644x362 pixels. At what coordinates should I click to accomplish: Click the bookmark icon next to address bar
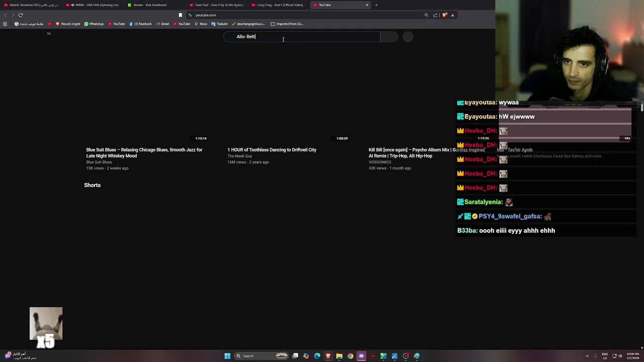tap(180, 15)
